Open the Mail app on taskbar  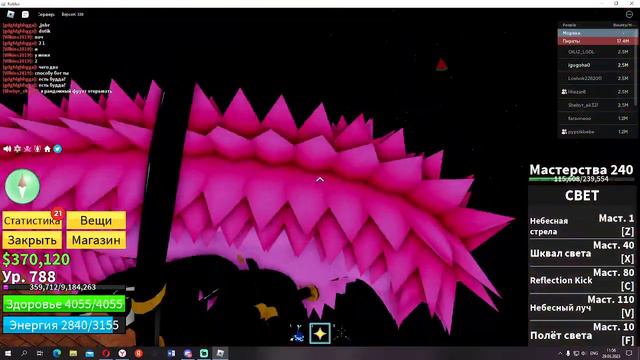89,353
